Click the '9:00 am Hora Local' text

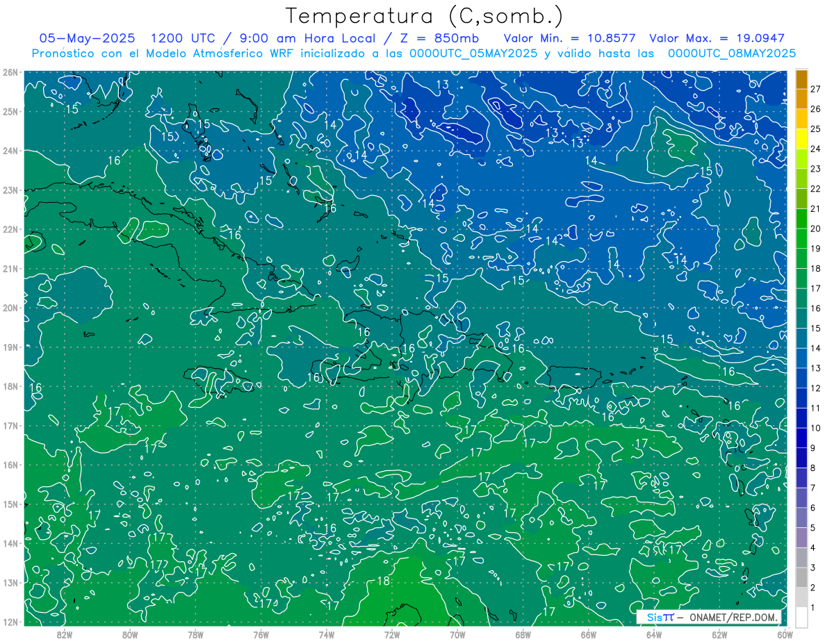tap(308, 38)
